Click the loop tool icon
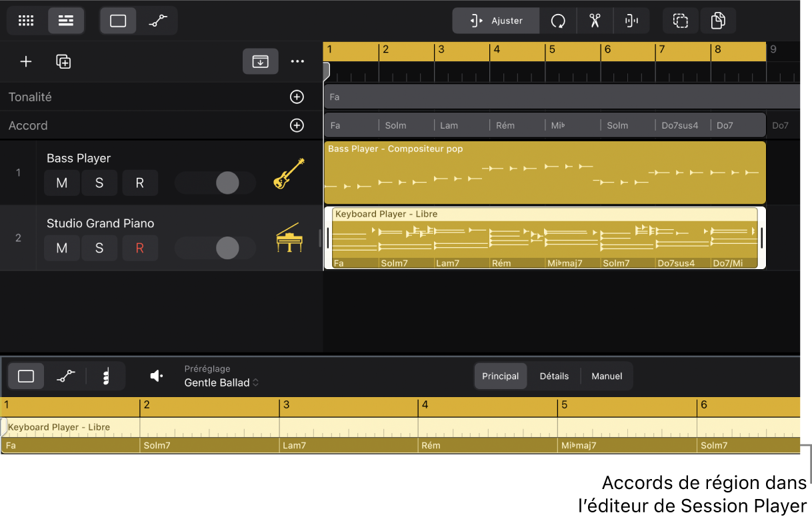Image resolution: width=812 pixels, height=521 pixels. coord(558,21)
